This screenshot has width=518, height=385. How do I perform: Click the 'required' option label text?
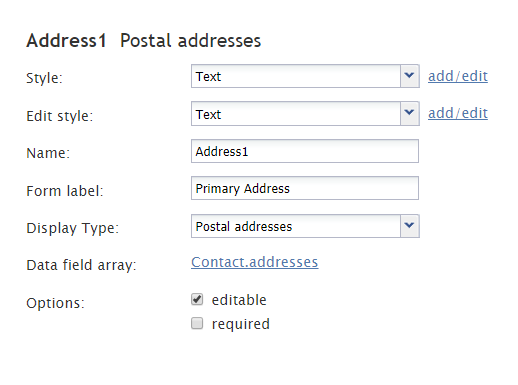tap(241, 324)
